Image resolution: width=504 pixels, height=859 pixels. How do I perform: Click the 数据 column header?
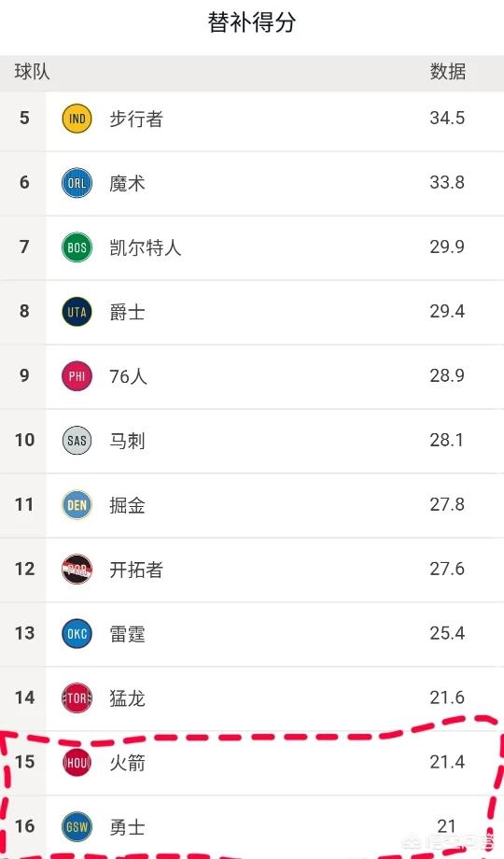448,72
